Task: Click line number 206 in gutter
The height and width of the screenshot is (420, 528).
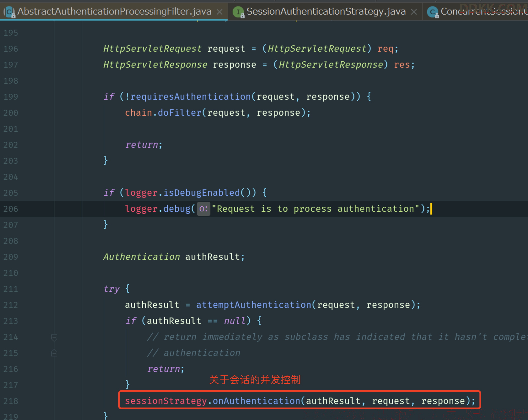Action: [11, 209]
